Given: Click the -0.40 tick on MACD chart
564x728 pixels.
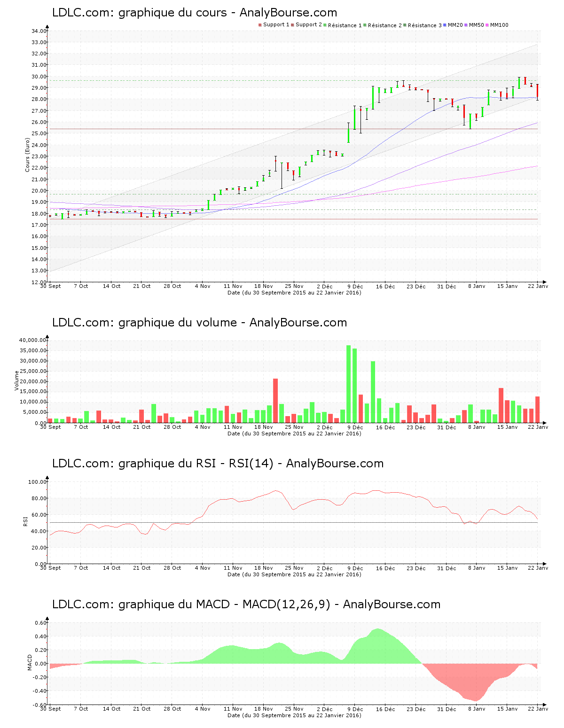Looking at the screenshot, I should (x=40, y=691).
